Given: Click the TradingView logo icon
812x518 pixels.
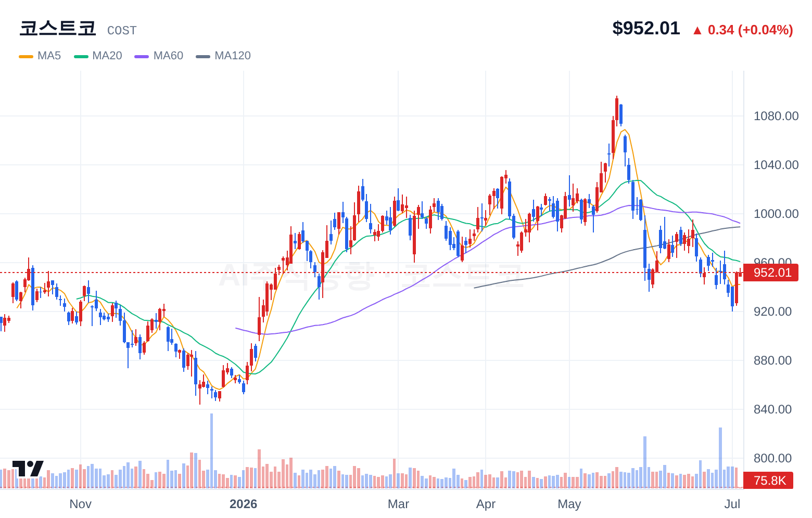Looking at the screenshot, I should point(28,468).
